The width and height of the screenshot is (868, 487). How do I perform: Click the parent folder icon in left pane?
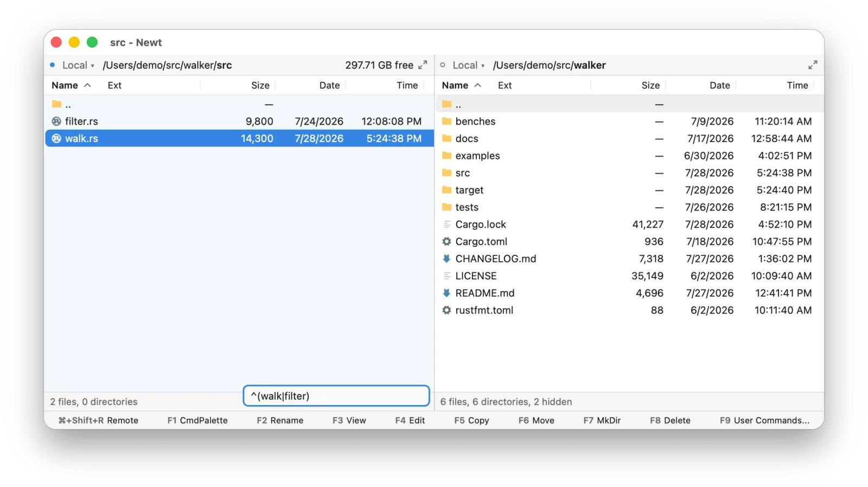[x=56, y=104]
